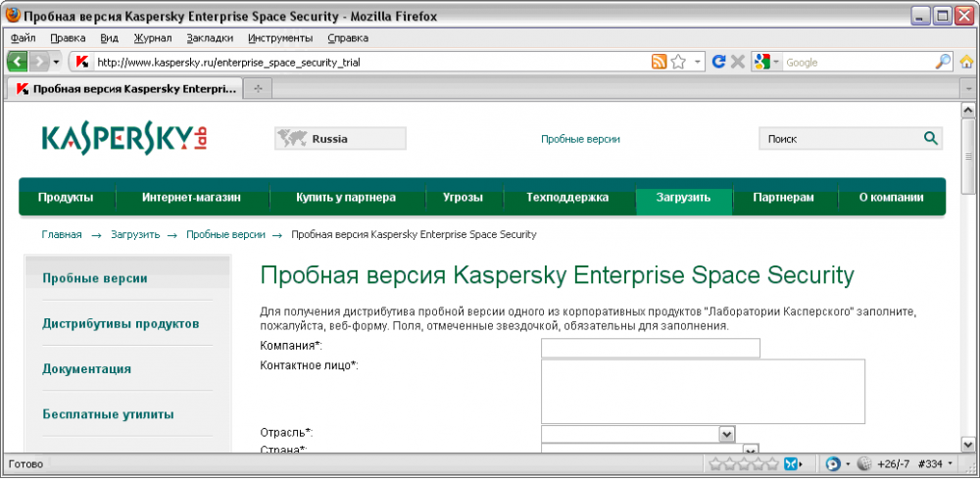980x479 pixels.
Task: Click the grey globe icon in the status bar
Action: [864, 464]
